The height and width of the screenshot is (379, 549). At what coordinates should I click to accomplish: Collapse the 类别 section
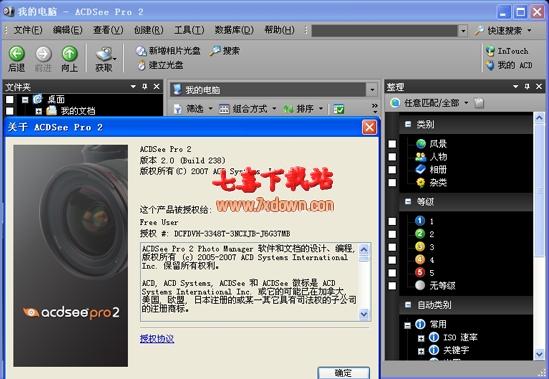(408, 124)
